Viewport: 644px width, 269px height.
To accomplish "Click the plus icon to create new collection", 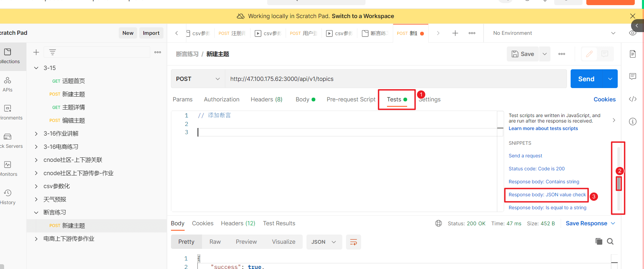I will pos(36,52).
